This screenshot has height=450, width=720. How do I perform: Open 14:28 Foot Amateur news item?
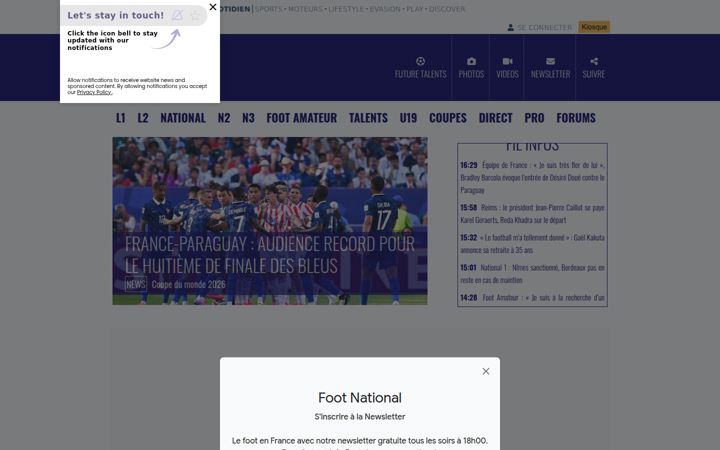[x=532, y=298]
